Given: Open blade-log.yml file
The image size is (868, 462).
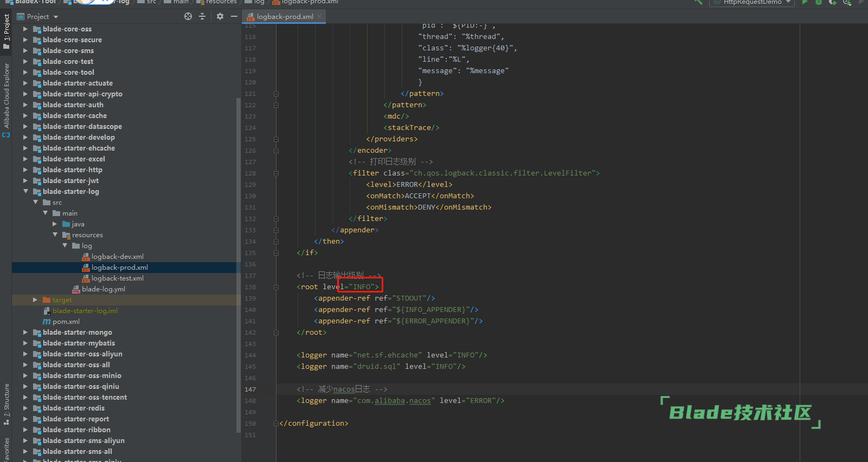Looking at the screenshot, I should click(103, 289).
